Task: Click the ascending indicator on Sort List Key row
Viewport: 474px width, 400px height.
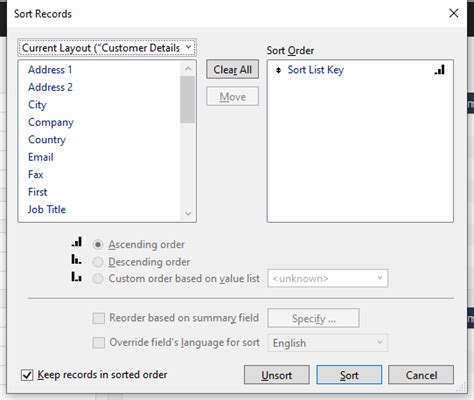Action: point(440,70)
